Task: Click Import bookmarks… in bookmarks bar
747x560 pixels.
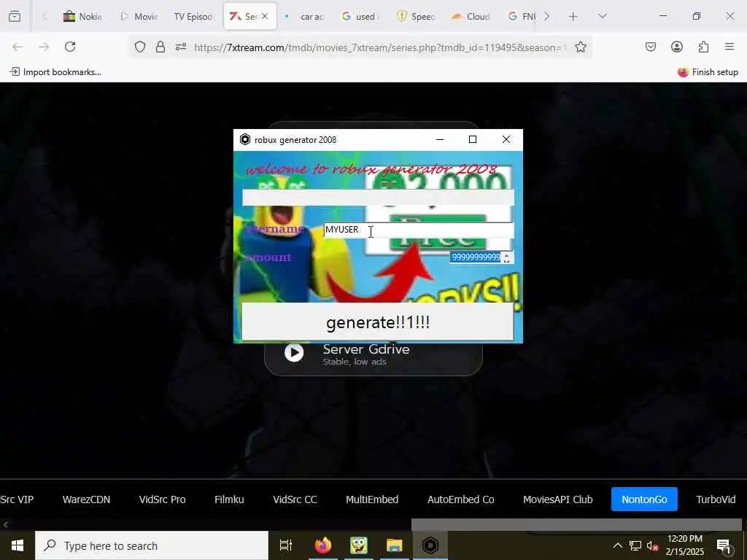Action: [x=55, y=72]
